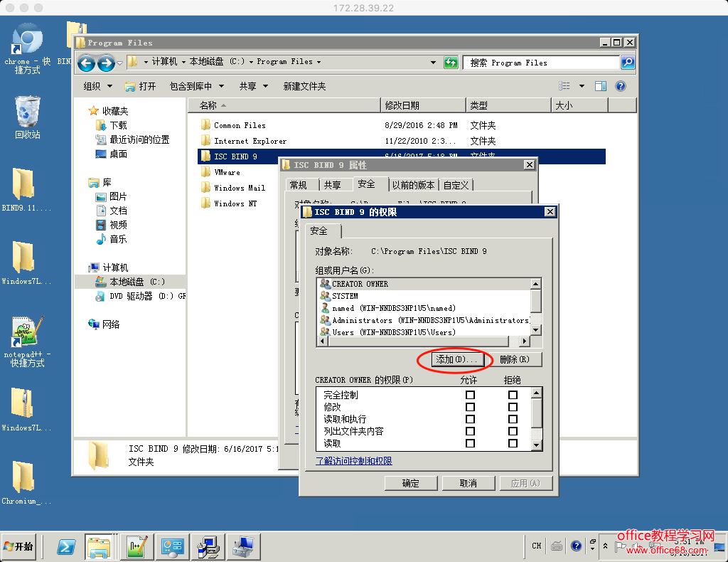Toggle the preview pane icon
Viewport: 728px width, 562px height.
coord(601,86)
